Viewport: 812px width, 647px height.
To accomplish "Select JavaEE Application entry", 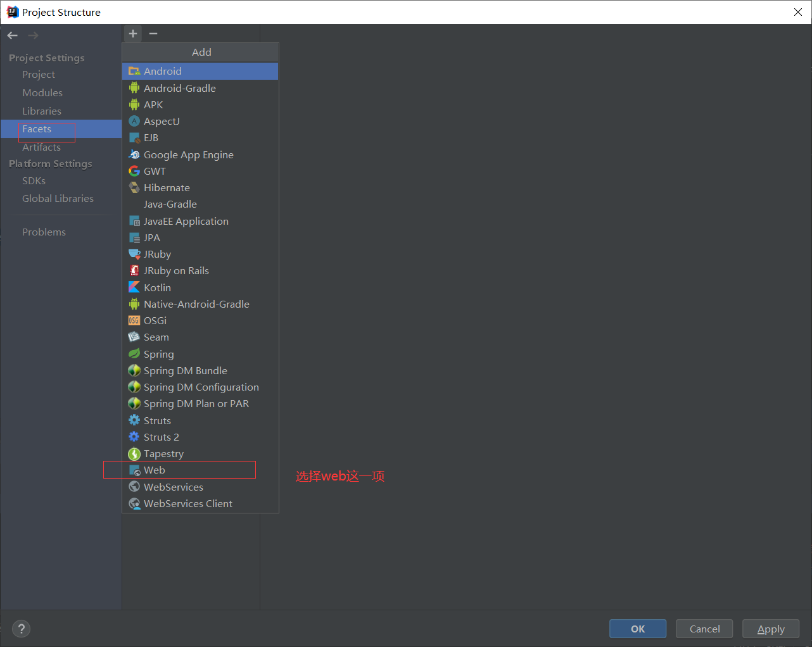I will [200, 221].
